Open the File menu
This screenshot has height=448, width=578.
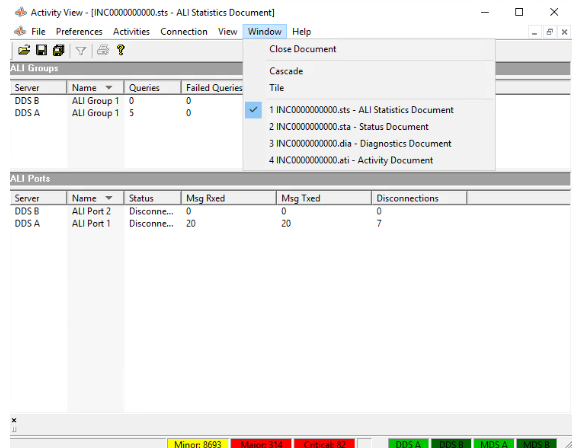point(38,32)
